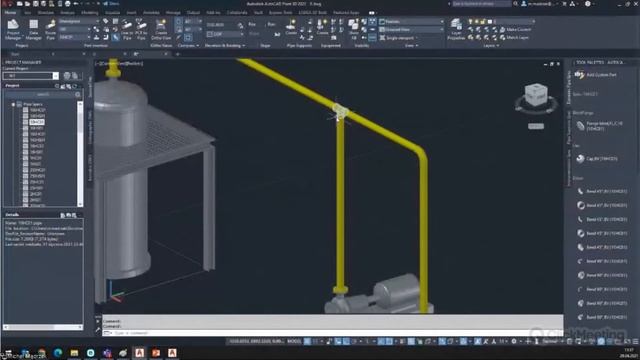Click the Open file quick access icon
The image size is (640, 360).
[27, 4]
